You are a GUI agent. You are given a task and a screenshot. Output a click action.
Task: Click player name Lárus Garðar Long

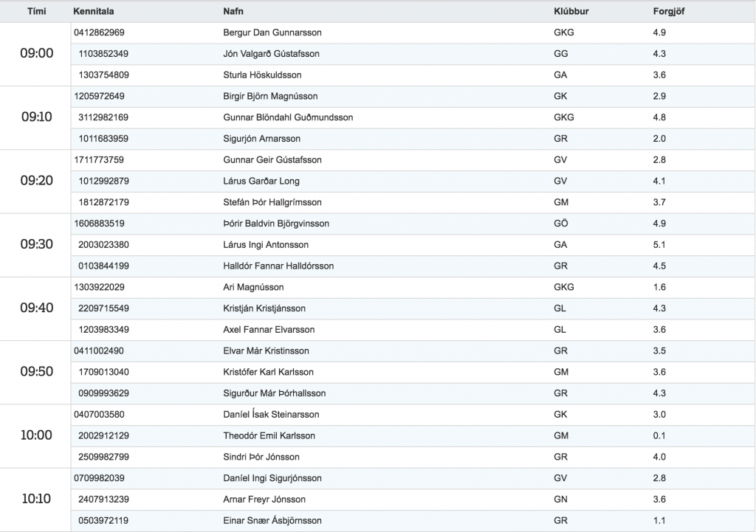click(261, 182)
